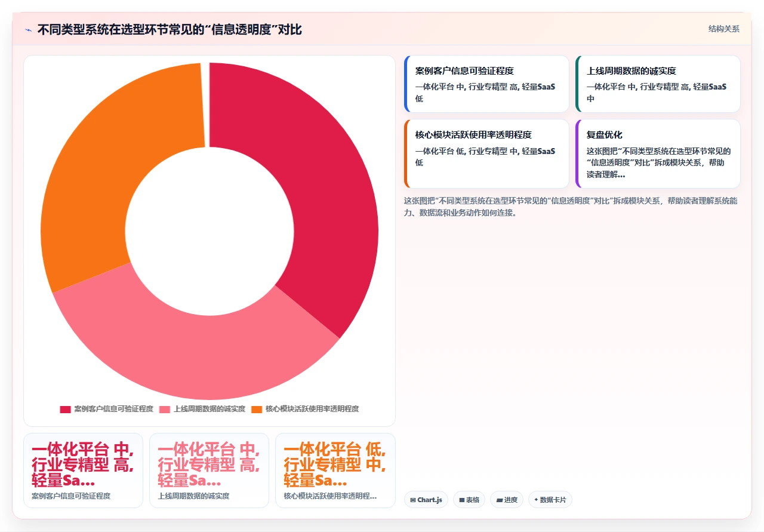Click the icon inside the 表格 tag

[462, 500]
